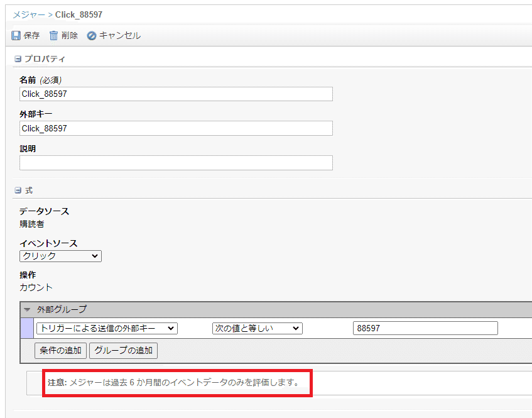Click the グループの追加 button
Screen dimensions: 532x418
pyautogui.click(x=123, y=350)
